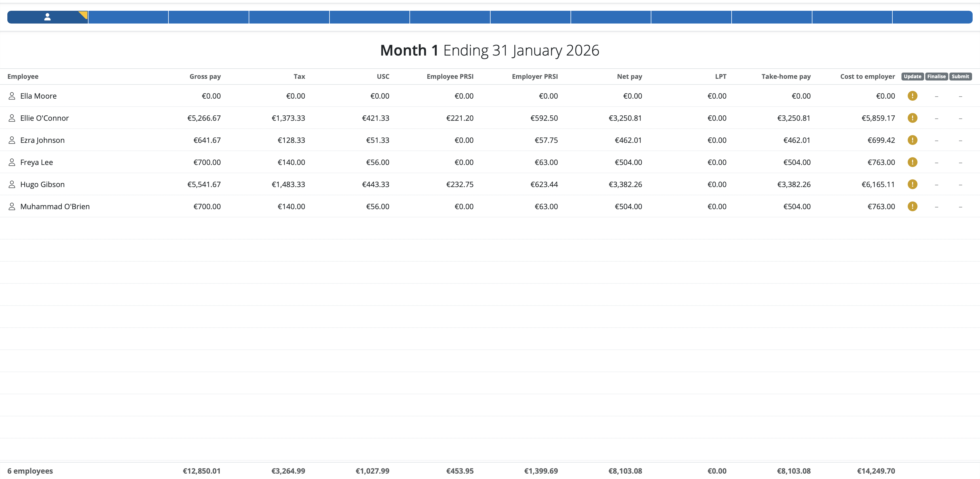Click Freya Lee's employee name
This screenshot has width=980, height=479.
37,162
